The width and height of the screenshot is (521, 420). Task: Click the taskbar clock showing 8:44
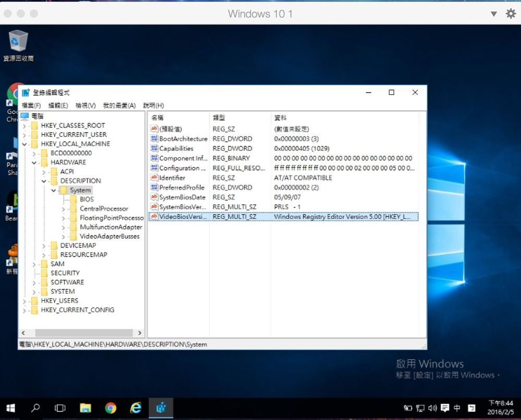click(500, 407)
